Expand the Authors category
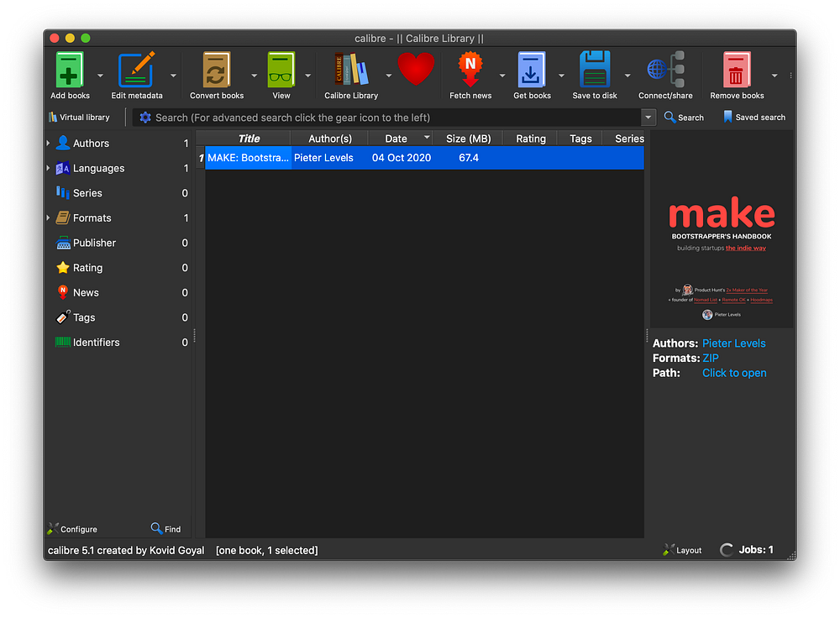This screenshot has height=618, width=840. (x=48, y=143)
